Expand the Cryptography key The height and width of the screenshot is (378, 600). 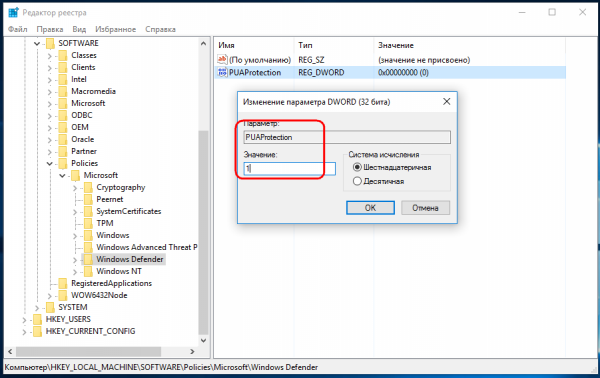75,188
